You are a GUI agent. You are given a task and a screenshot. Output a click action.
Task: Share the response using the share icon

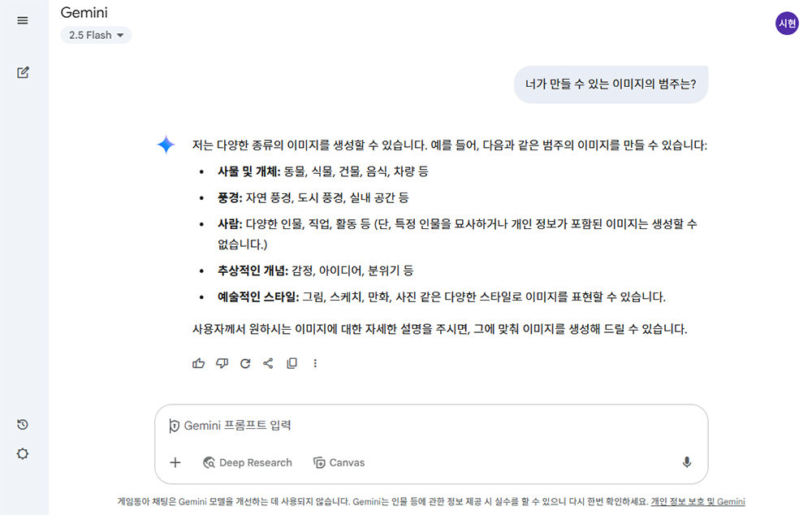click(268, 363)
